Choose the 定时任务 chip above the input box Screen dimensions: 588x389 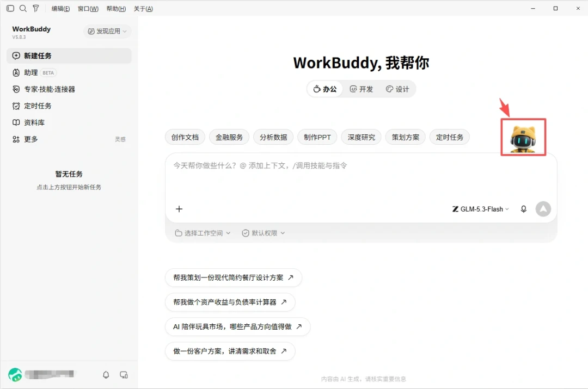coord(449,138)
